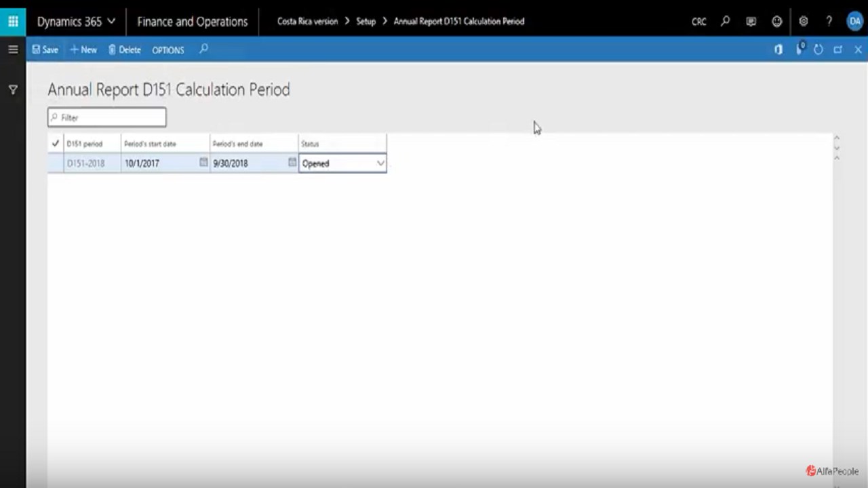Click the action bar search icon
This screenshot has height=488, width=868.
point(203,49)
